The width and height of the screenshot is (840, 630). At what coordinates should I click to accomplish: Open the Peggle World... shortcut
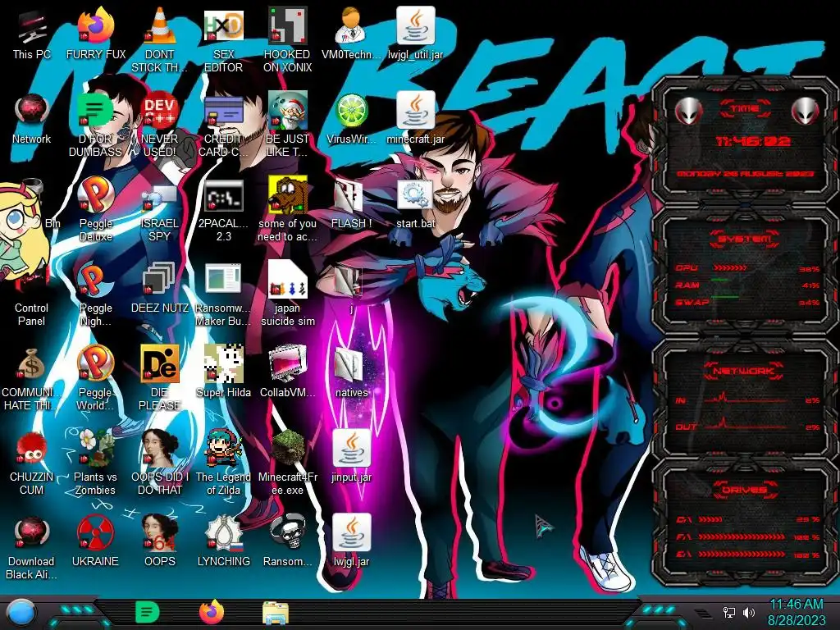(95, 378)
